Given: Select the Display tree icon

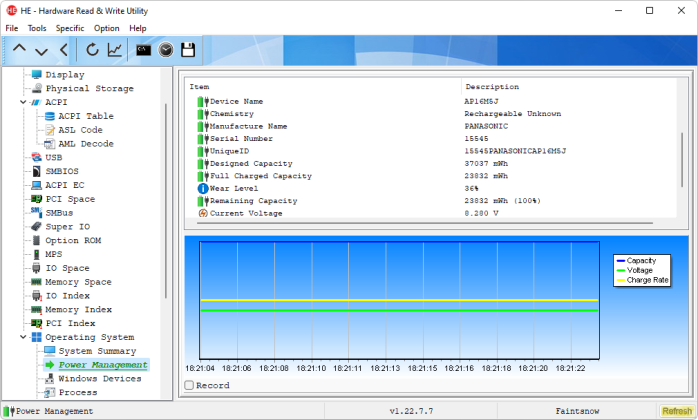Looking at the screenshot, I should pos(37,74).
